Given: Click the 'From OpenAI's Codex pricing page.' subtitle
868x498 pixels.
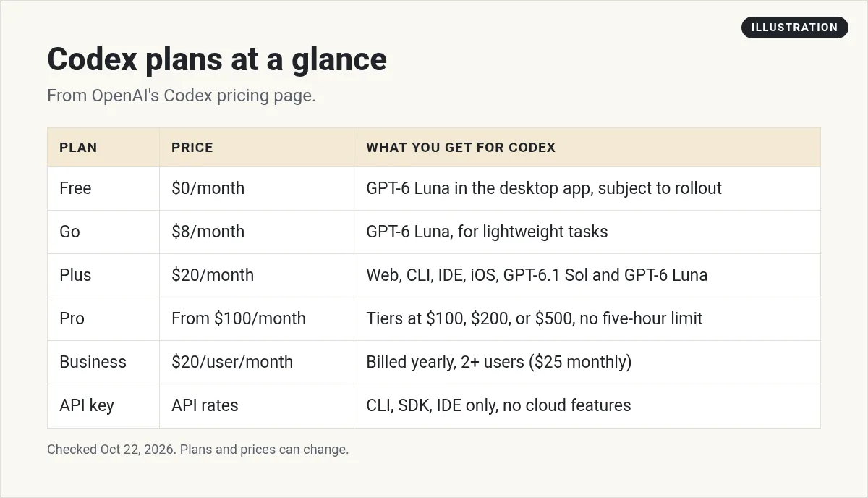Looking at the screenshot, I should pyautogui.click(x=182, y=96).
